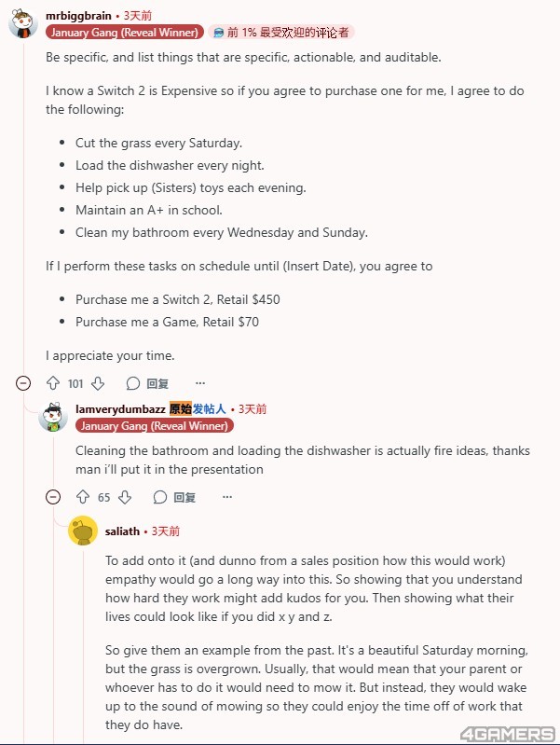Viewport: 560px width, 745px height.
Task: Collapse mrbiggbrain's comment thread
Action: [23, 383]
